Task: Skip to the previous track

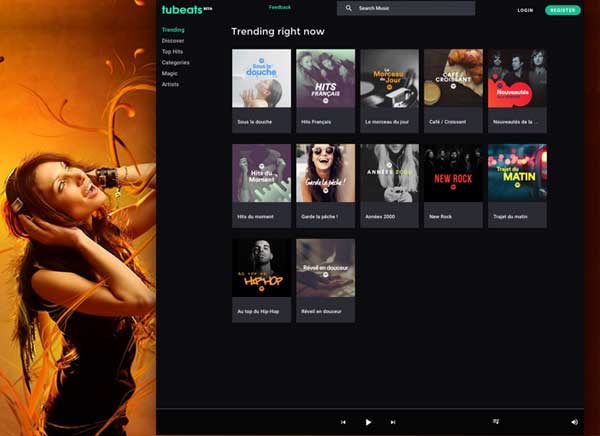Action: point(343,422)
